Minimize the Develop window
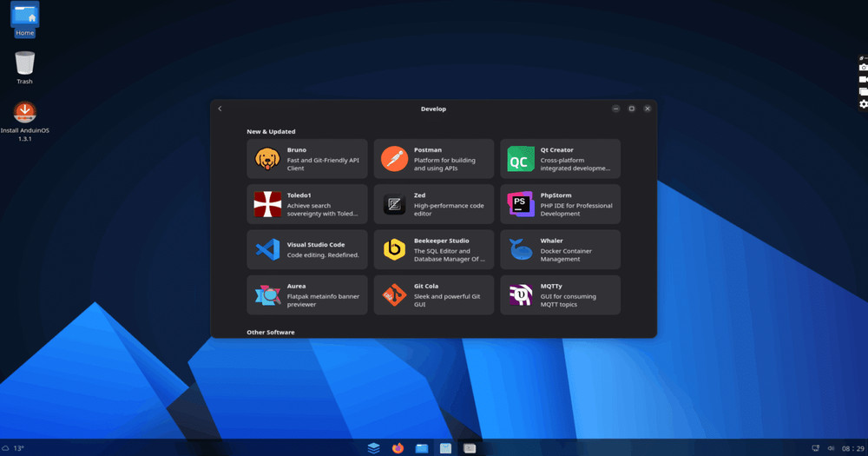 615,109
